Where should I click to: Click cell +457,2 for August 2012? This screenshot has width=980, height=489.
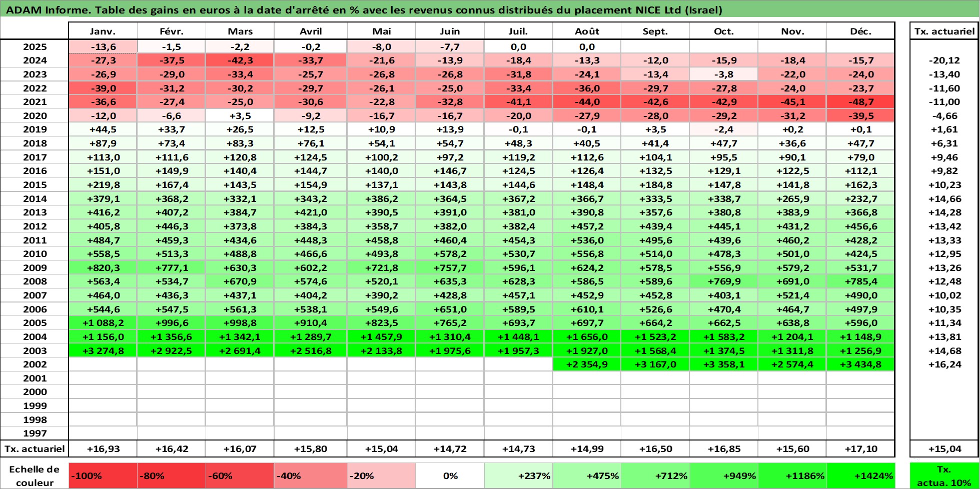(587, 226)
